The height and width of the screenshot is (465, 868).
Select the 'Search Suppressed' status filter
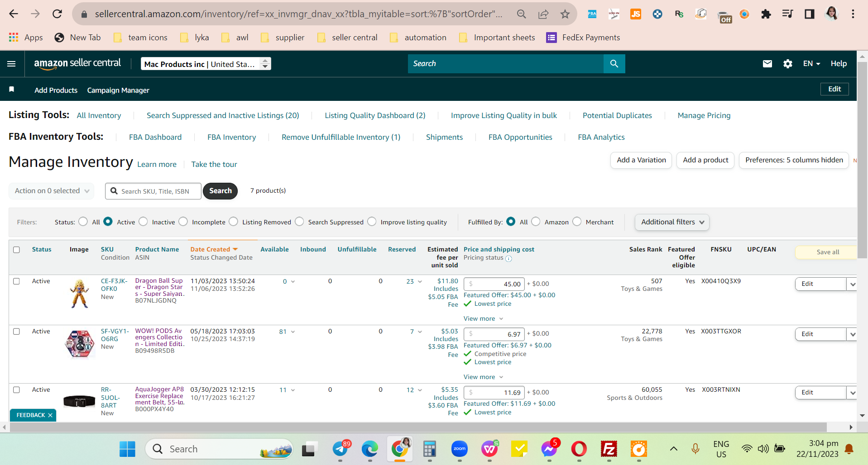coord(299,222)
